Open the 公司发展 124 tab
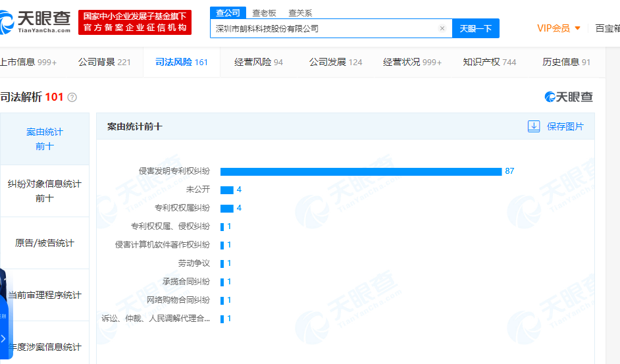620x364 pixels. 336,62
